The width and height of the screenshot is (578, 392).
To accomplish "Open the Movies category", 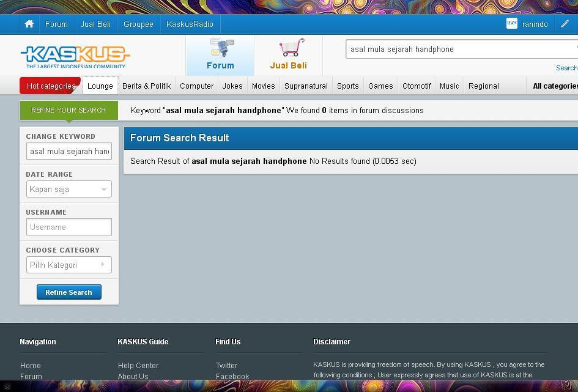I will point(264,86).
